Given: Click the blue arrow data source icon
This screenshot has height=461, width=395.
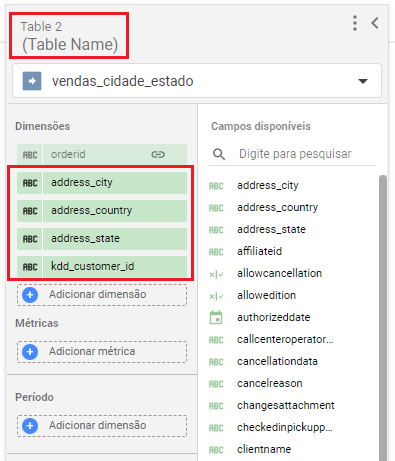Looking at the screenshot, I should coord(32,81).
